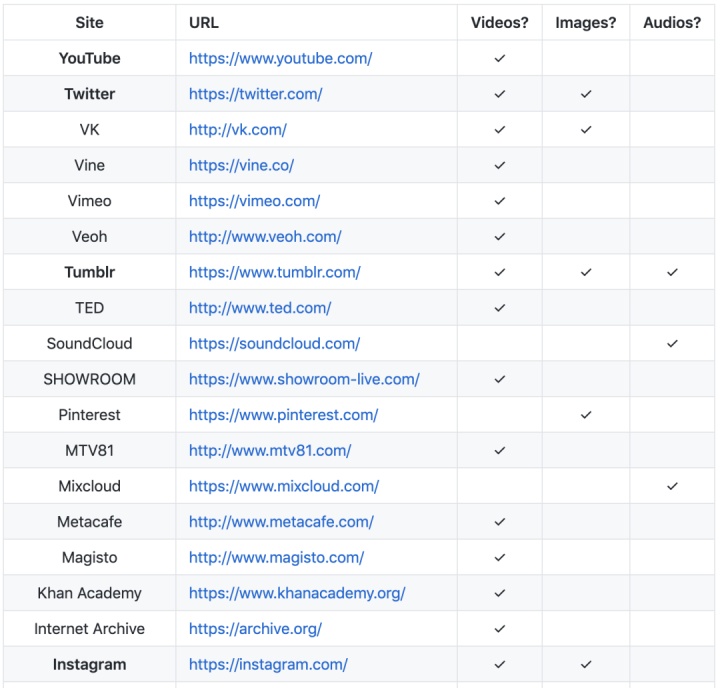Select the Metacafe site name cell
Viewport: 720px width, 688px height.
[x=90, y=522]
